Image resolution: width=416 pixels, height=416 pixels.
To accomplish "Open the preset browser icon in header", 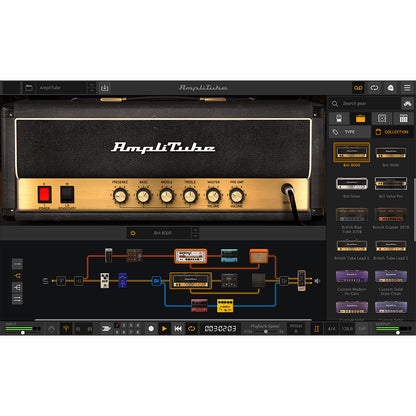I will 29,88.
